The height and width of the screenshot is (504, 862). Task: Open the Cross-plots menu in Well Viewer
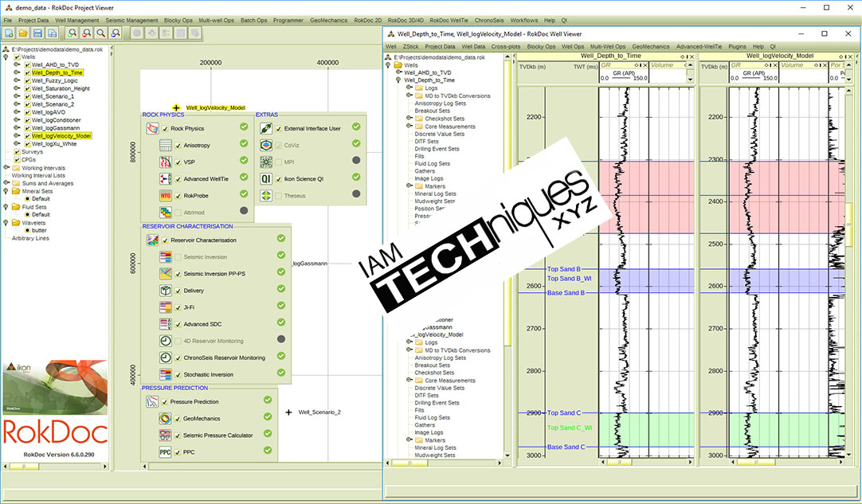point(506,47)
